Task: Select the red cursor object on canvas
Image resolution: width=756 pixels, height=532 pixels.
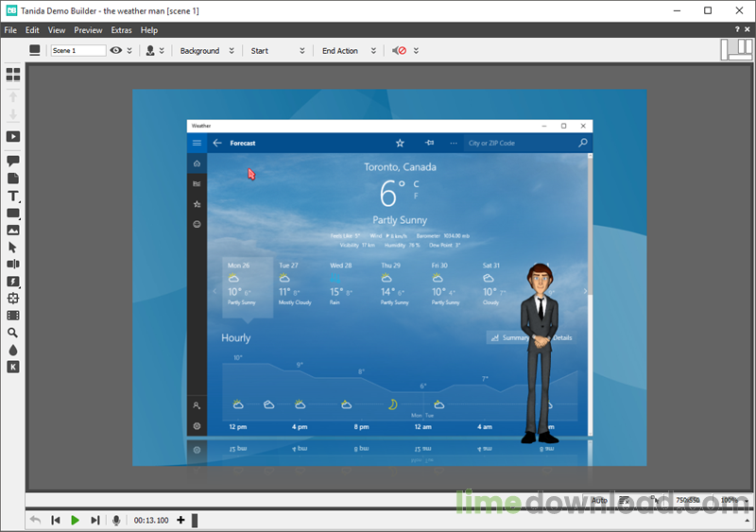Action: [251, 174]
